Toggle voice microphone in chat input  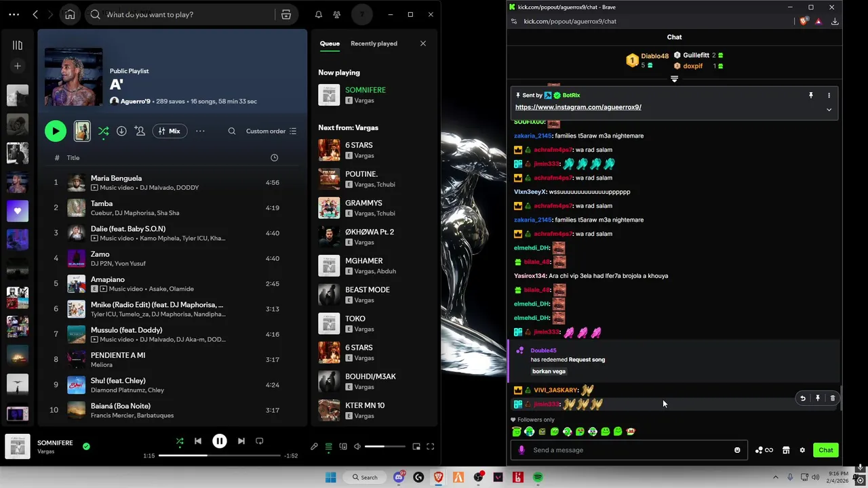521,450
